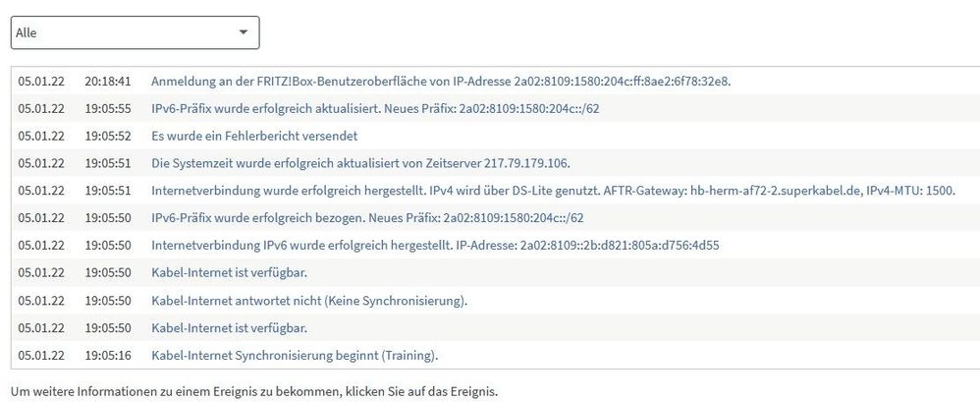Screen dimensions: 980x402
Task: Open the FRITZ!Box login event at 20:18:41
Action: [441, 81]
